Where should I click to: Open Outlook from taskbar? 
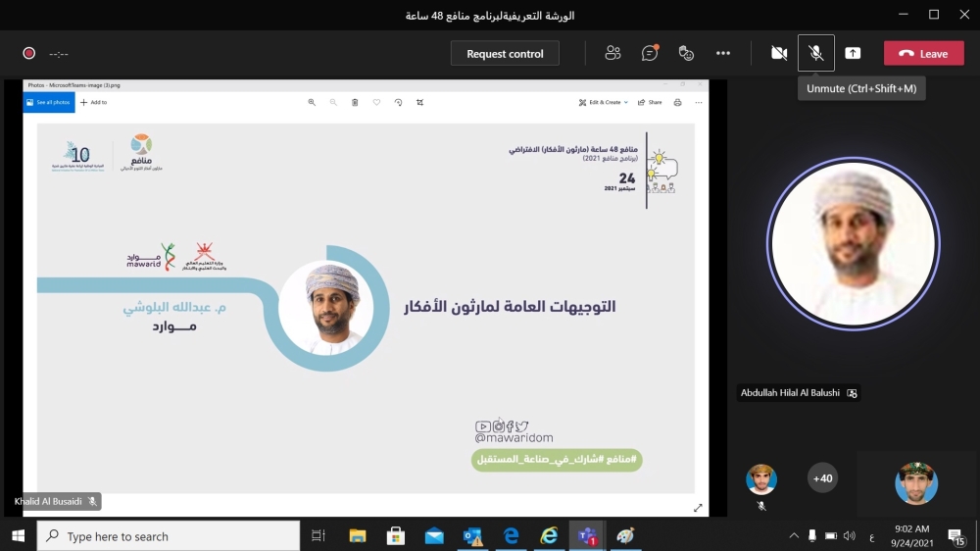473,536
